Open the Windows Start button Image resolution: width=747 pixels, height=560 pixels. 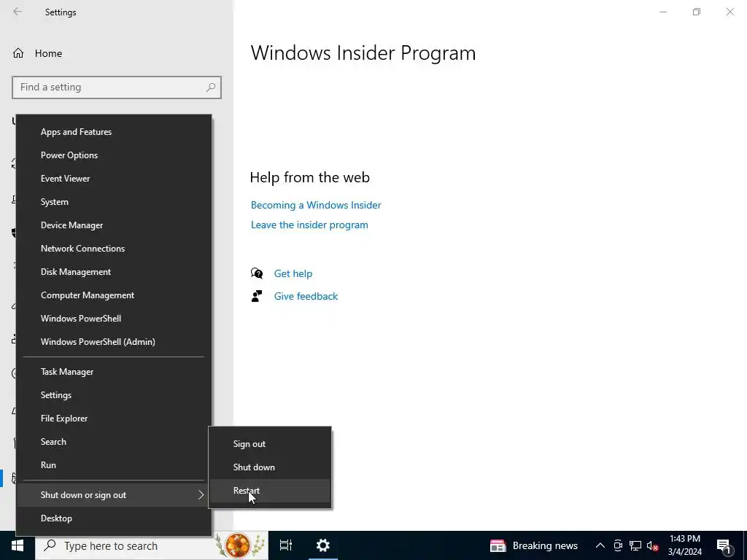[18, 545]
